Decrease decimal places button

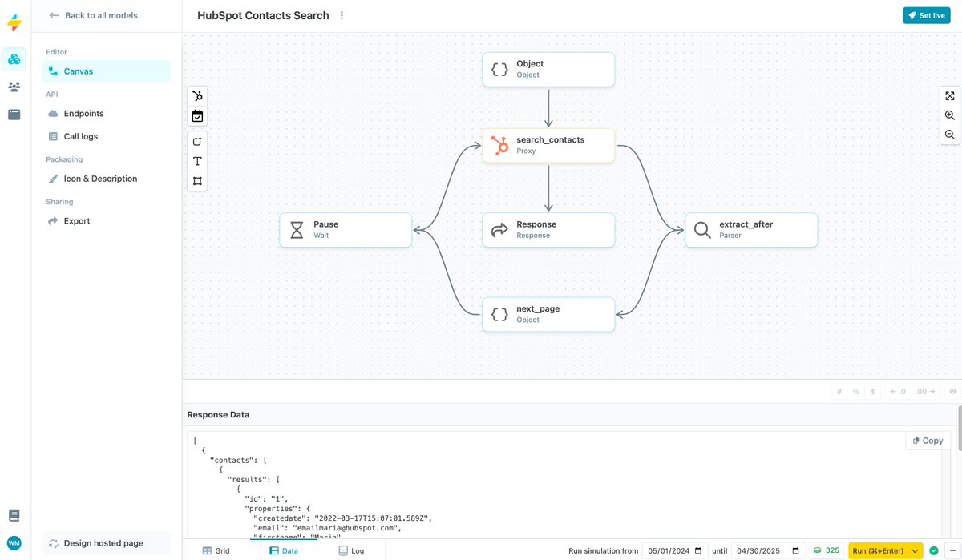pos(898,392)
